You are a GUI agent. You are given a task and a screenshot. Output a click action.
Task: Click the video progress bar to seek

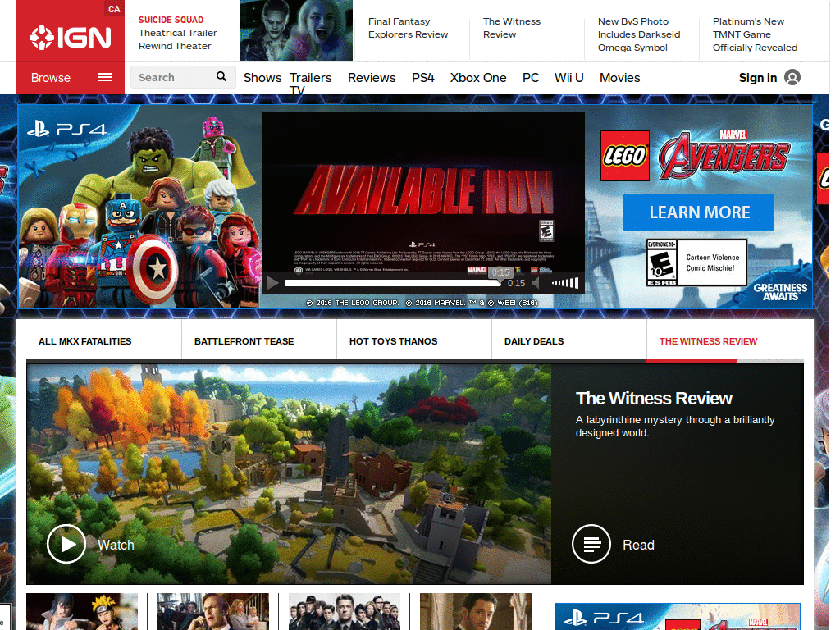pos(394,283)
